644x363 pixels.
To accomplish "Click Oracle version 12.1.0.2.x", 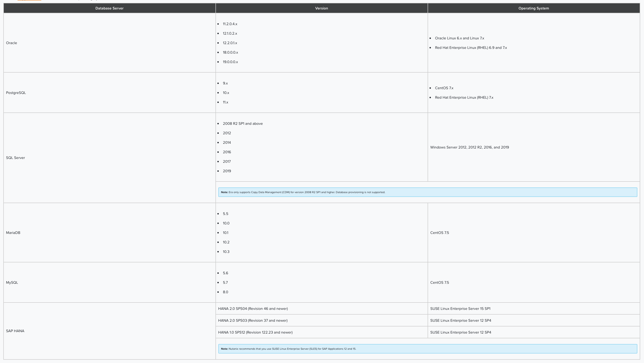I will click(230, 33).
